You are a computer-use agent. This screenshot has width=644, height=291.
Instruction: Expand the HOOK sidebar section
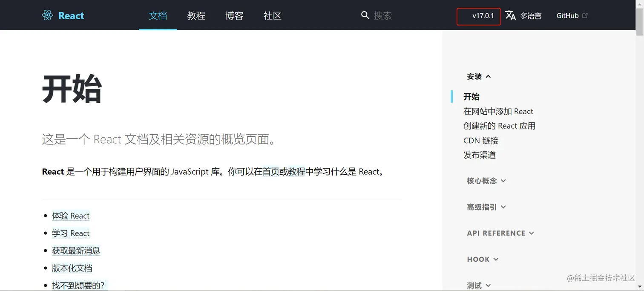(483, 259)
